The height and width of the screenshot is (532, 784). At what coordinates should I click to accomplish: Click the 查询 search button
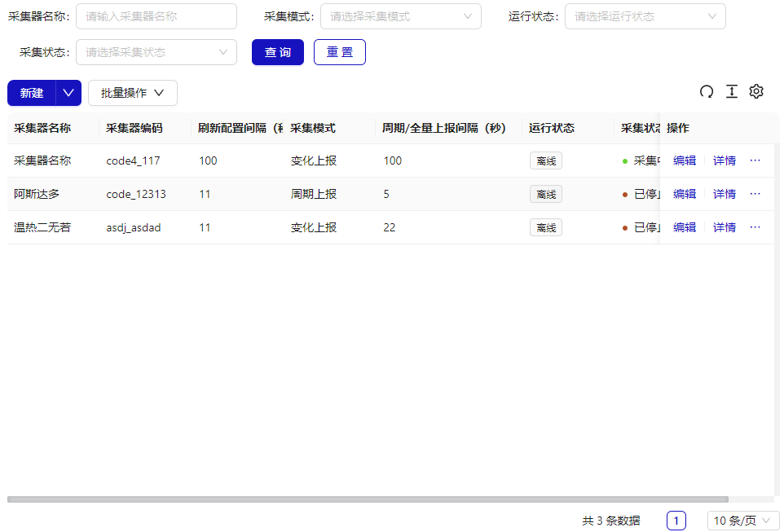pos(278,52)
